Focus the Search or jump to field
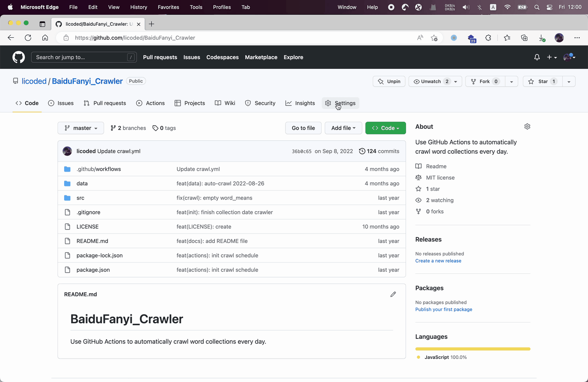Screen dimensions: 588x382 tap(84, 57)
